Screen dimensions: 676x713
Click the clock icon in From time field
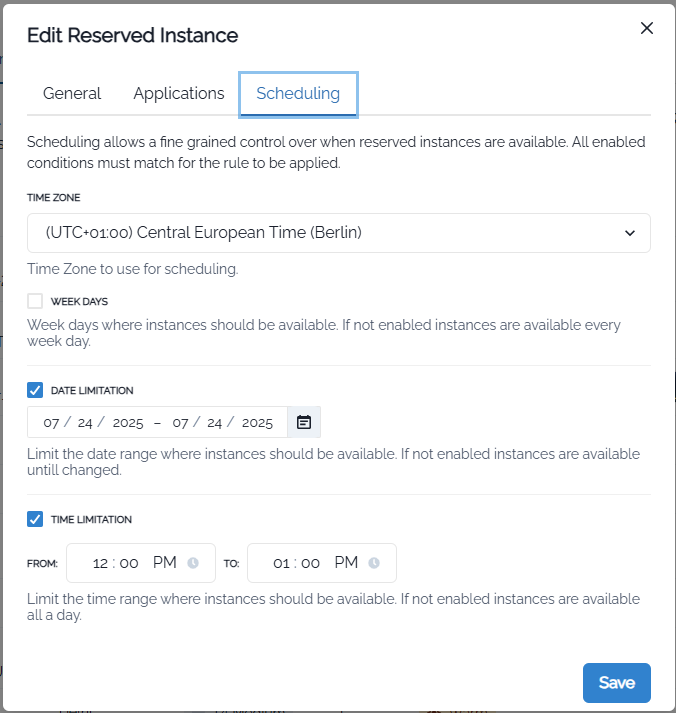tap(194, 563)
